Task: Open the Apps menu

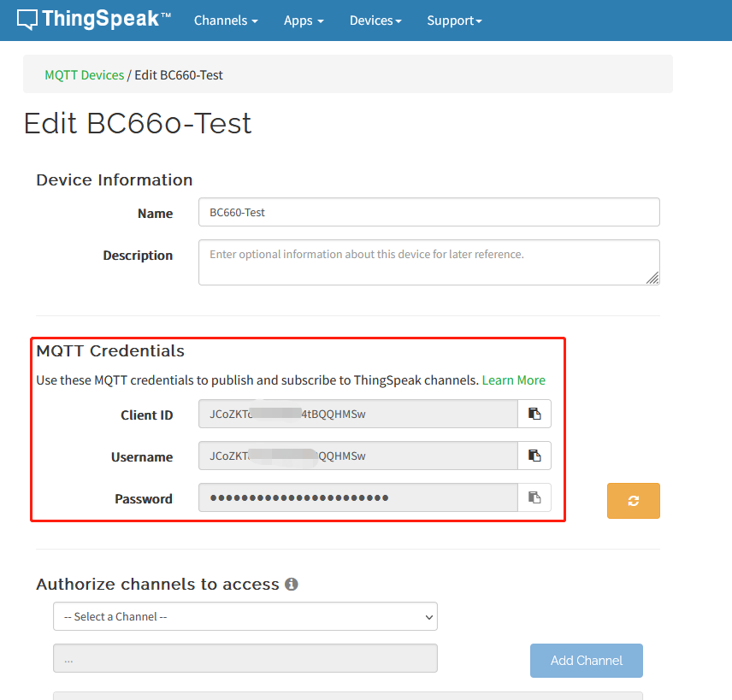Action: coord(304,21)
